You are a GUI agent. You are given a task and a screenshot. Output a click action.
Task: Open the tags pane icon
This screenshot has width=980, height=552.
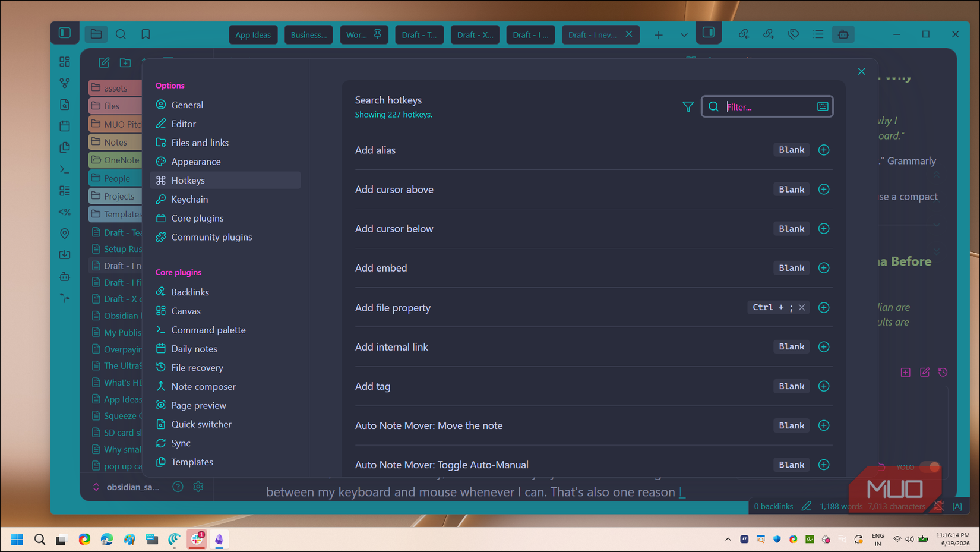[794, 34]
